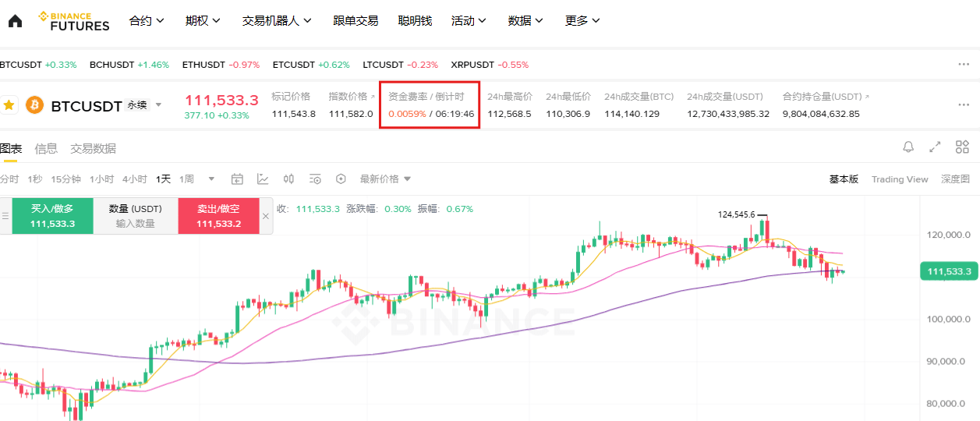980x421 pixels.
Task: Open the chart indicators icon
Action: coord(263,179)
